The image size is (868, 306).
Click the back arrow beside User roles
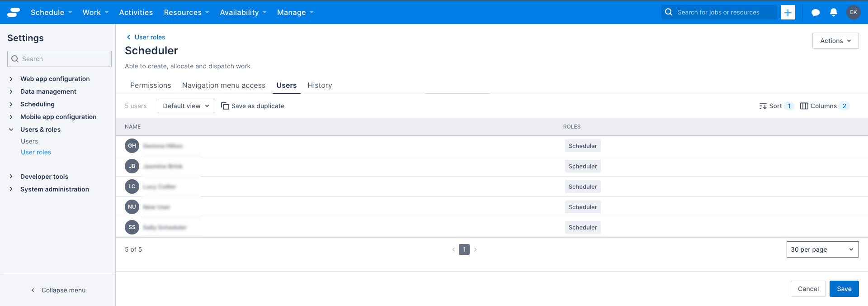click(x=128, y=37)
